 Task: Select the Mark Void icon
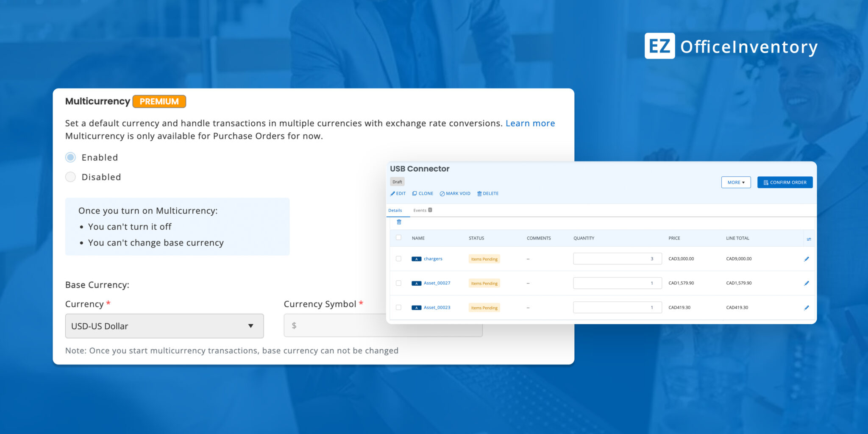(x=455, y=193)
